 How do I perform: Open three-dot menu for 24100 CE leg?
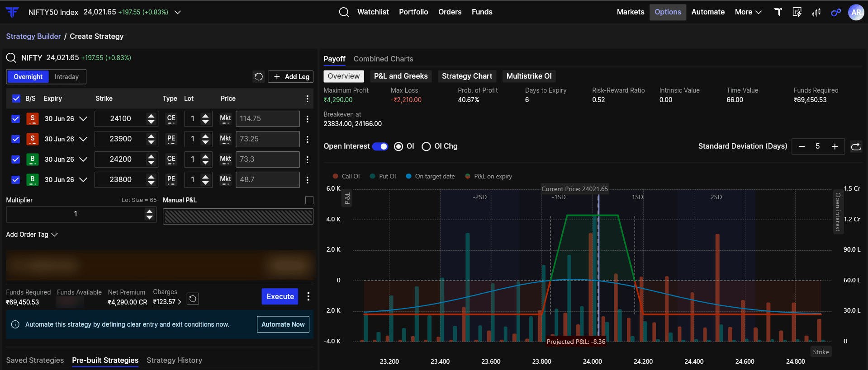click(x=308, y=119)
